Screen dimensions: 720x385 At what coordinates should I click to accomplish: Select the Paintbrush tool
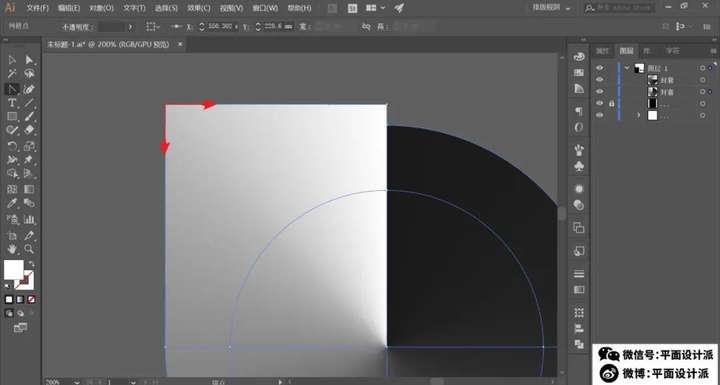tap(29, 117)
